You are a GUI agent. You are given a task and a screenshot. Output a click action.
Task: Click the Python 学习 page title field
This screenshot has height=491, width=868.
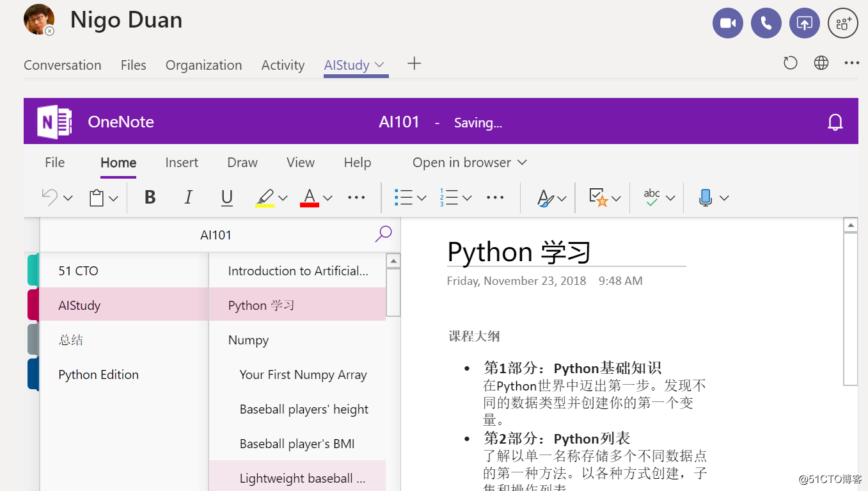pyautogui.click(x=566, y=252)
